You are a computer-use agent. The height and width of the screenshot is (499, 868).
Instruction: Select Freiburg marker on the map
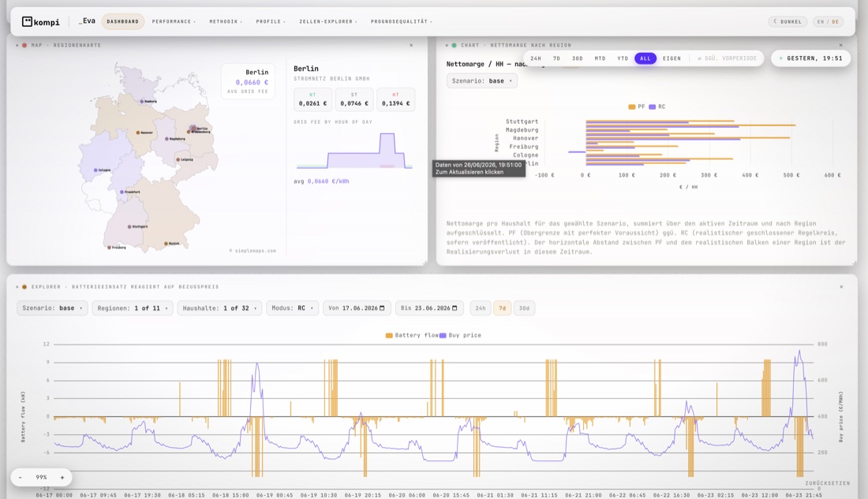109,248
